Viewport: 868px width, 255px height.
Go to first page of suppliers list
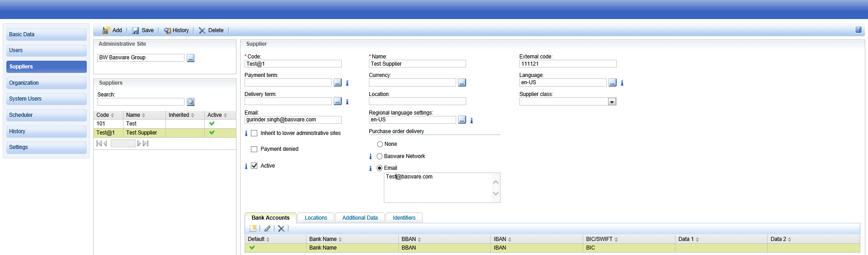pyautogui.click(x=99, y=143)
